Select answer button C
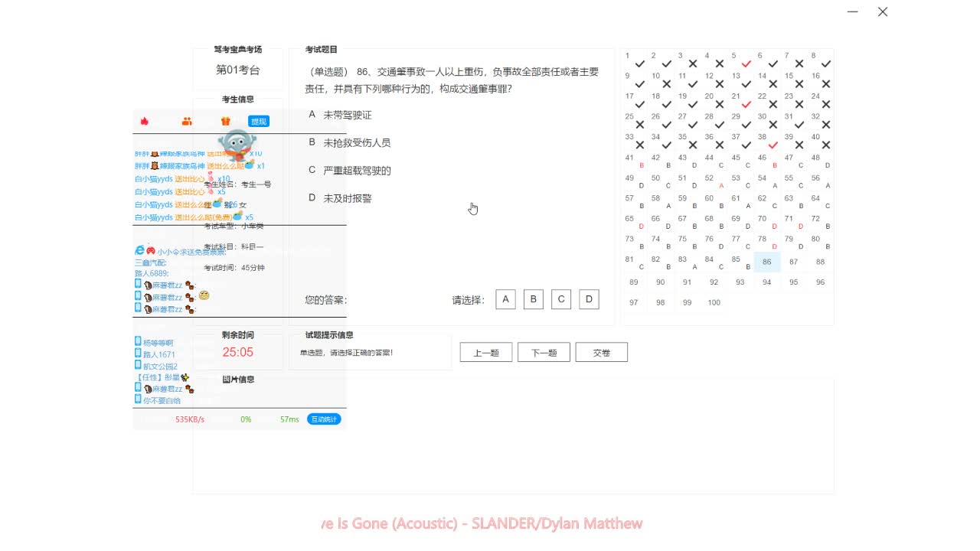 (x=561, y=299)
